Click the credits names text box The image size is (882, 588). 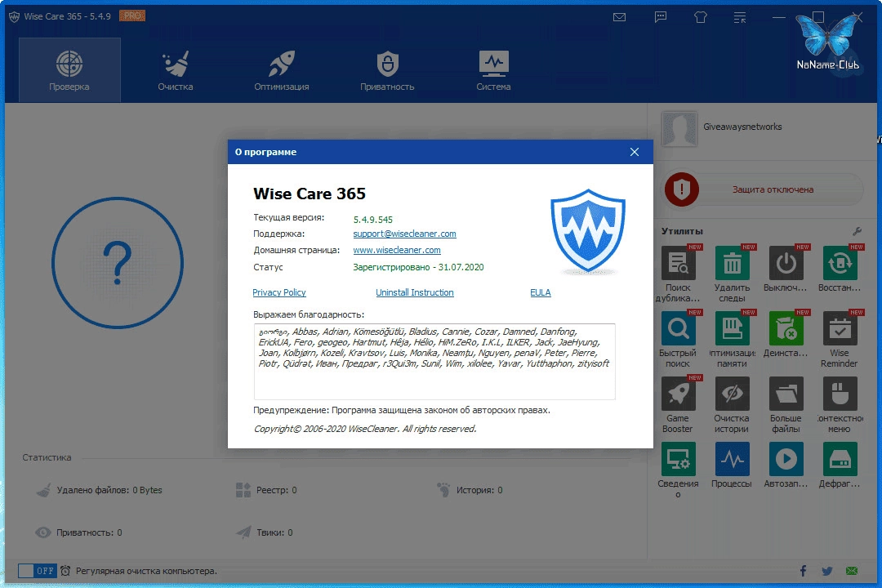(434, 361)
